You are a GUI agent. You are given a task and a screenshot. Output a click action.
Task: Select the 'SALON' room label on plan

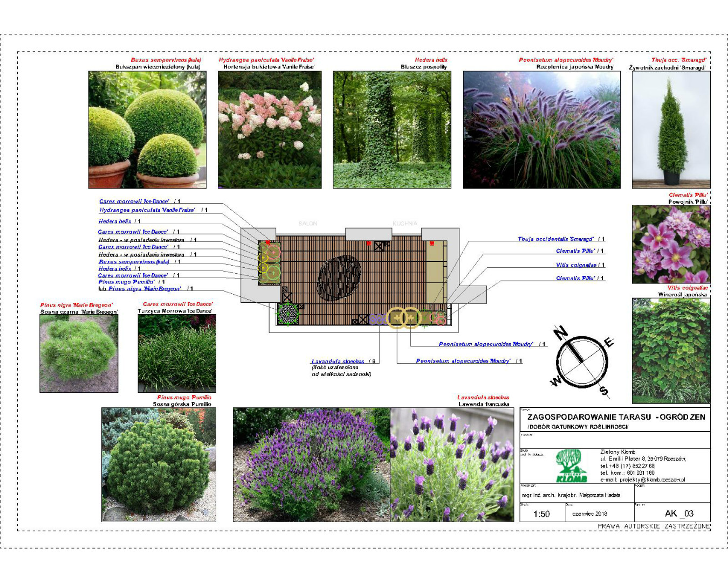[308, 223]
